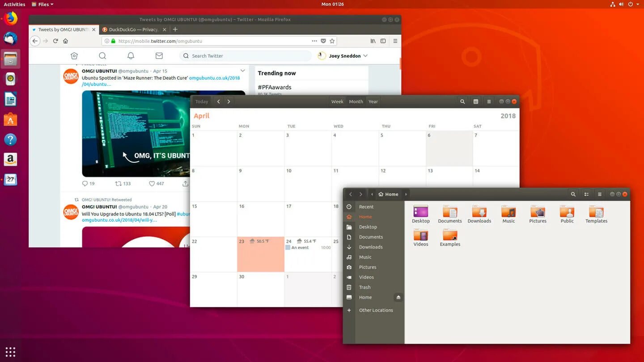Open Calendar hamburger menu
The width and height of the screenshot is (644, 362).
(x=489, y=101)
